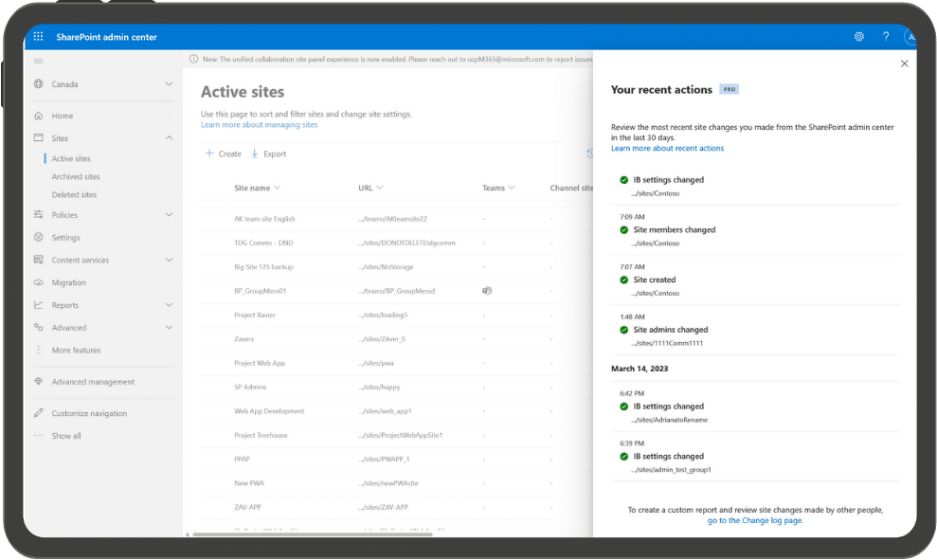This screenshot has height=560, width=937.
Task: Click the Zavers site name
Action: tap(243, 339)
